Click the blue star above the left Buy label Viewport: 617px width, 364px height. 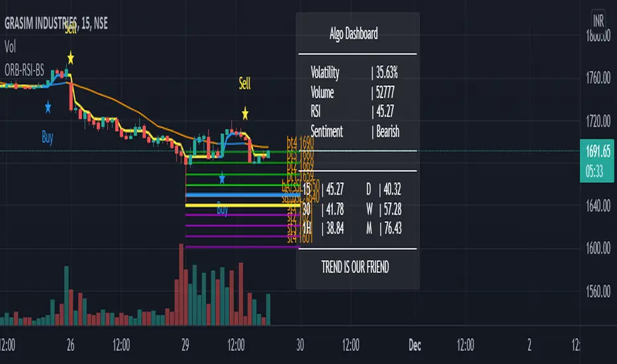(48, 106)
